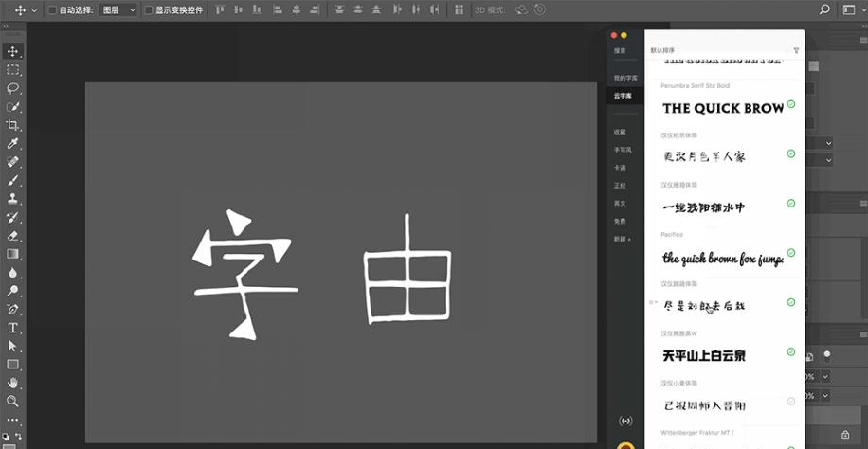Select the Pen tool

click(x=12, y=309)
